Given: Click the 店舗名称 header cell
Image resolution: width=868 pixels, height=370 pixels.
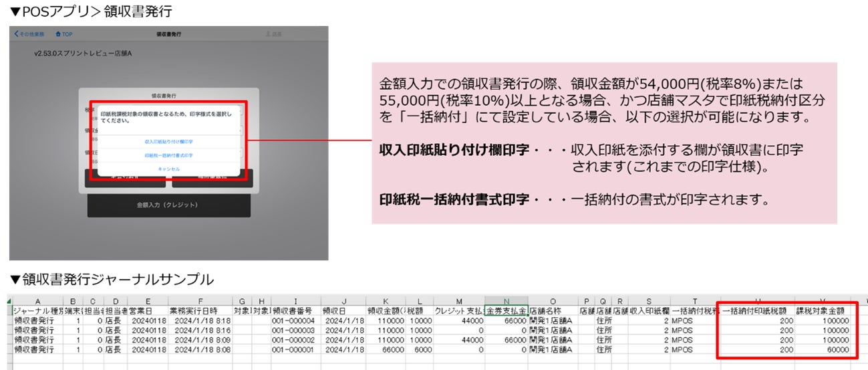Looking at the screenshot, I should [x=553, y=311].
